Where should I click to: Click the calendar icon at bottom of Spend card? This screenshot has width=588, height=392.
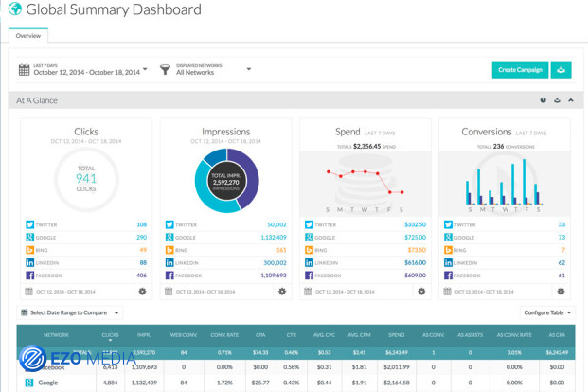click(x=308, y=292)
